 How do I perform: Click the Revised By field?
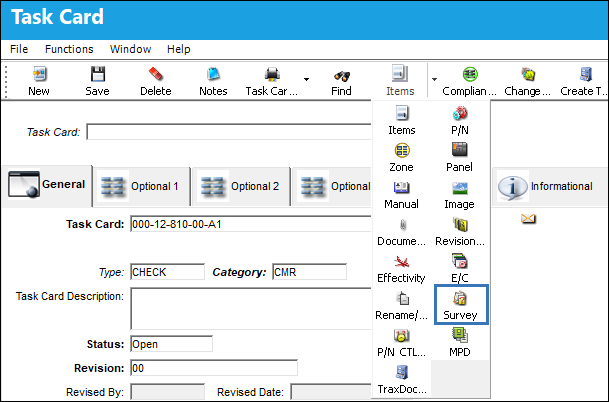[x=167, y=392]
